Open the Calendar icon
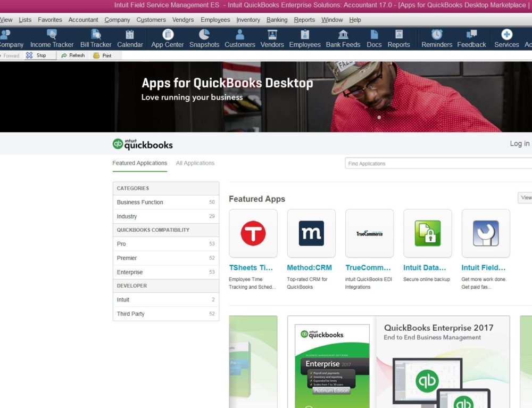Viewport: 532px width, 408px height. click(130, 38)
